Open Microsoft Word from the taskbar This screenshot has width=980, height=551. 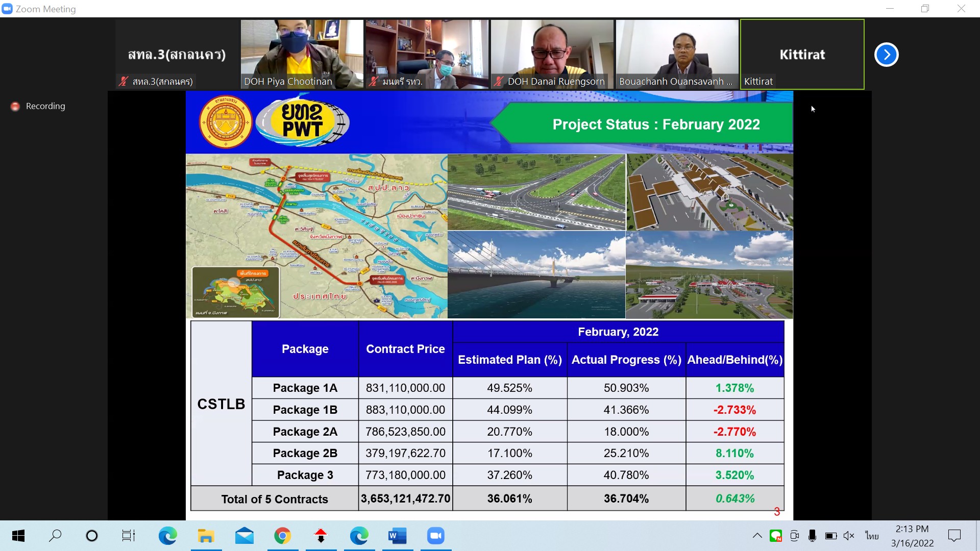397,536
